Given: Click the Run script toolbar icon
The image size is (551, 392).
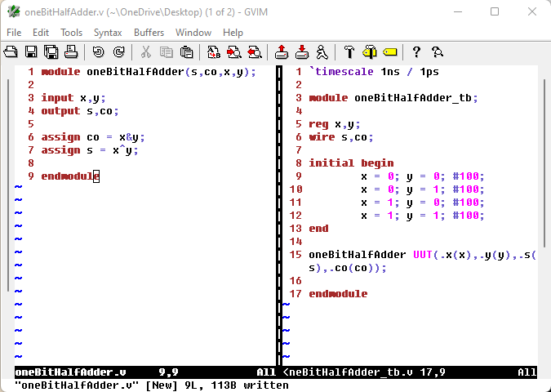Looking at the screenshot, I should 322,52.
